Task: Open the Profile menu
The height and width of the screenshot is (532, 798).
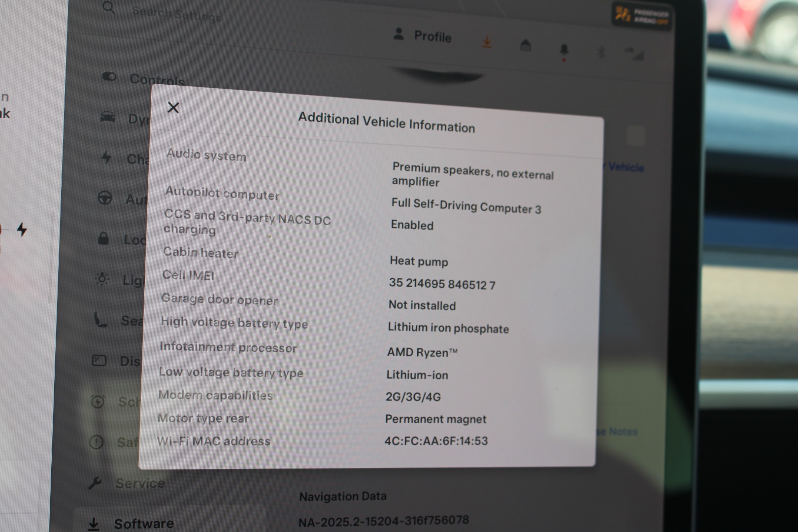Action: [x=423, y=36]
